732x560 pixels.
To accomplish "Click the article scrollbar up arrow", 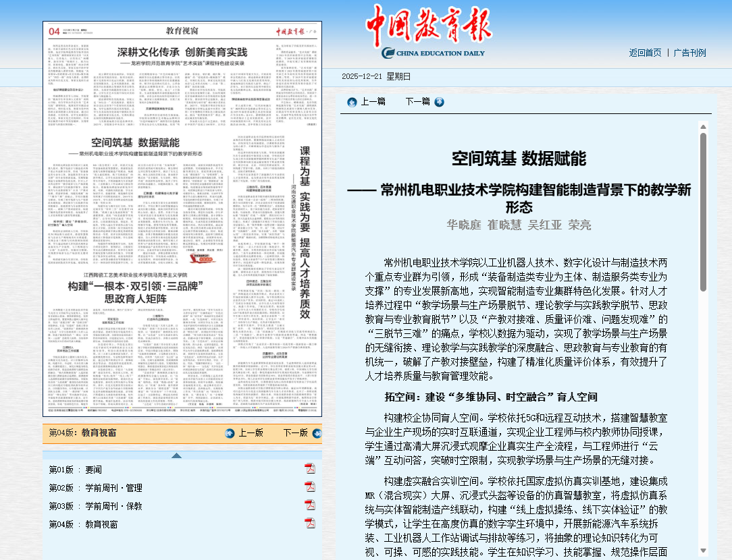I will (703, 126).
